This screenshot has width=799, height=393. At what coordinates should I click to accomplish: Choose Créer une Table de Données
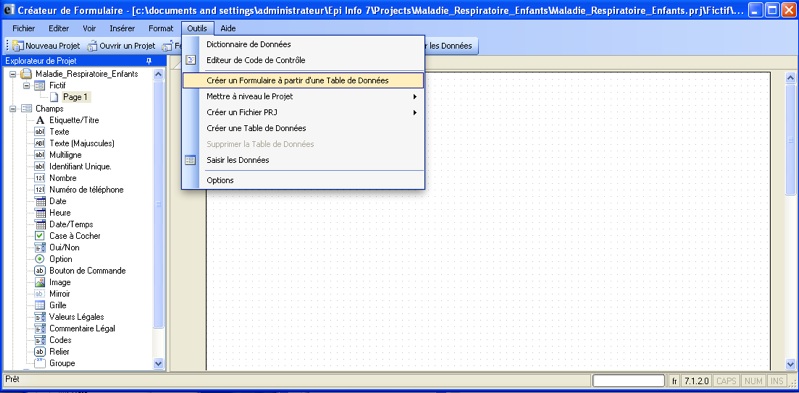[303, 128]
